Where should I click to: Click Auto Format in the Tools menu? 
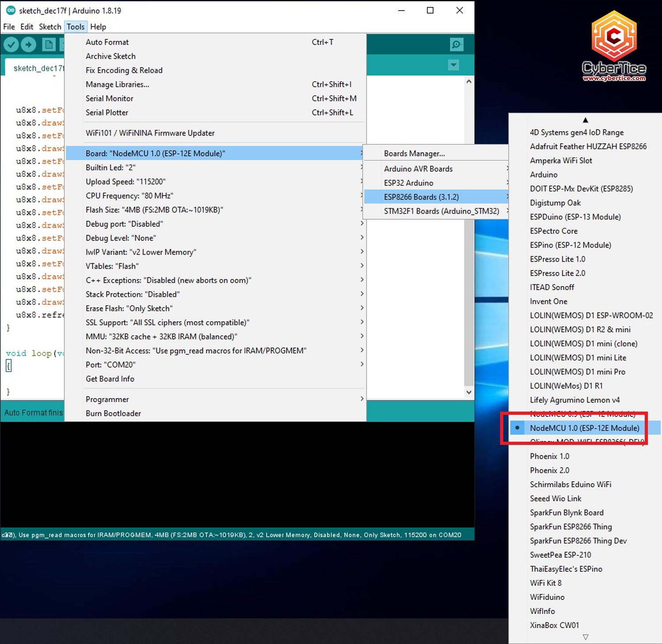[107, 42]
